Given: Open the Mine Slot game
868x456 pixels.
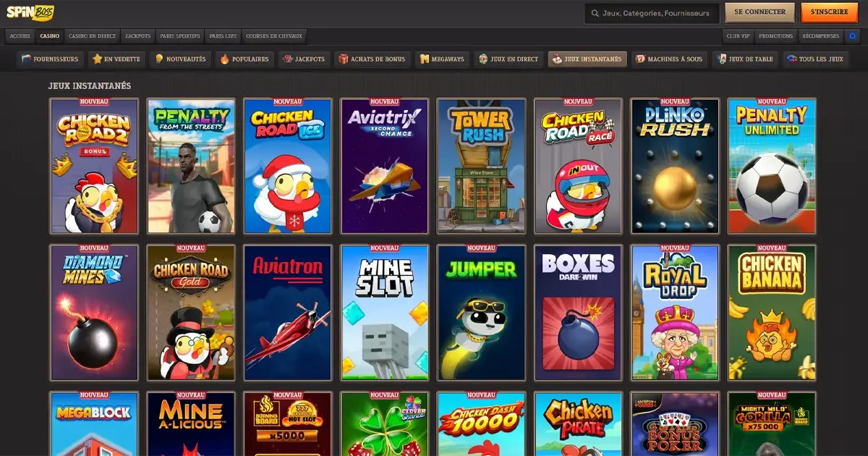Looking at the screenshot, I should click(x=385, y=313).
